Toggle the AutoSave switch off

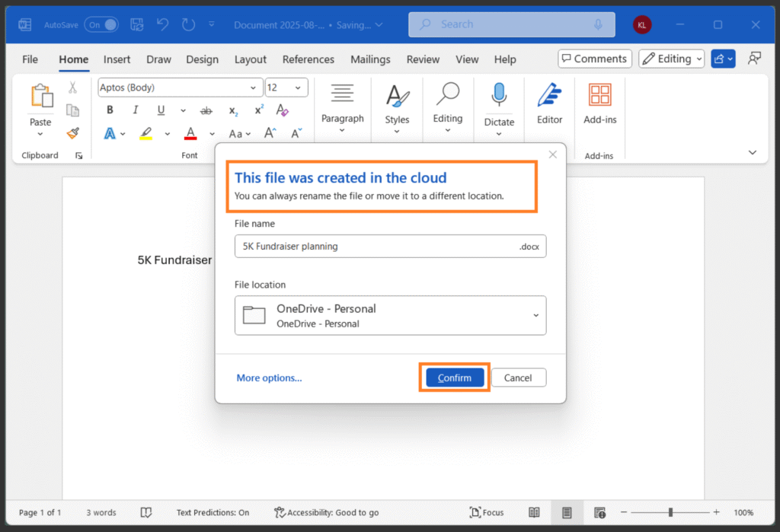101,24
